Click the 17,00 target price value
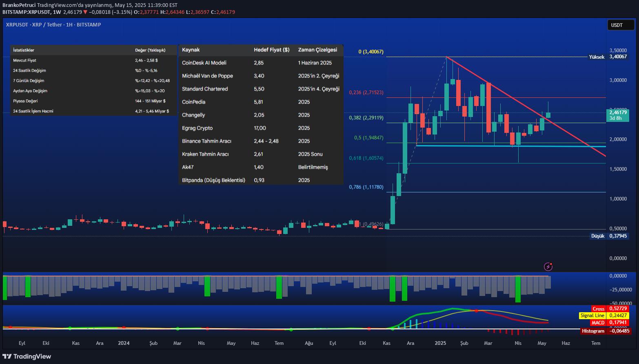The width and height of the screenshot is (639, 364). tap(260, 128)
